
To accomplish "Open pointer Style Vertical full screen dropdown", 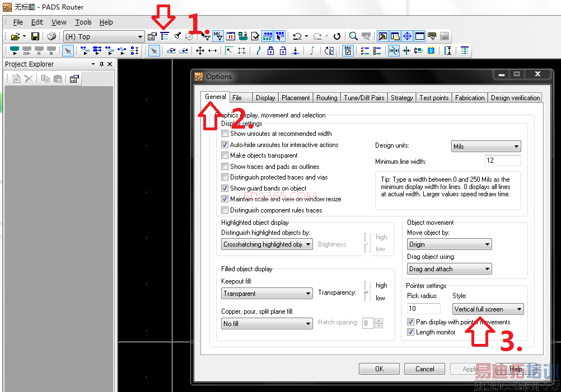I will [488, 309].
